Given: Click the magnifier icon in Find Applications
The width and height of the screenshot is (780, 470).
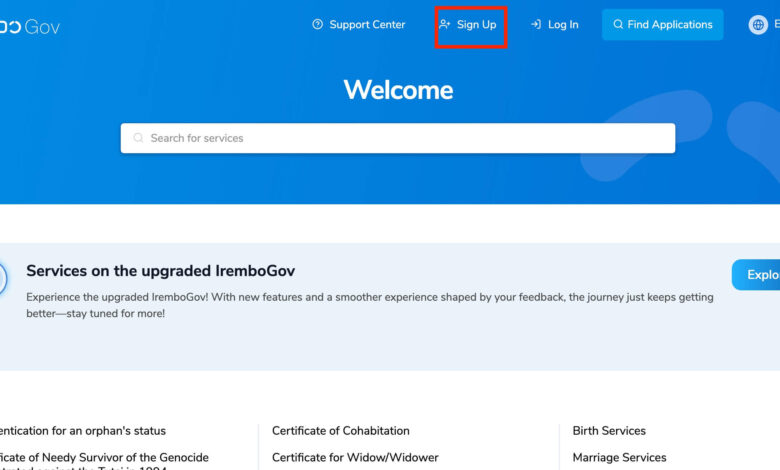Looking at the screenshot, I should pyautogui.click(x=618, y=24).
